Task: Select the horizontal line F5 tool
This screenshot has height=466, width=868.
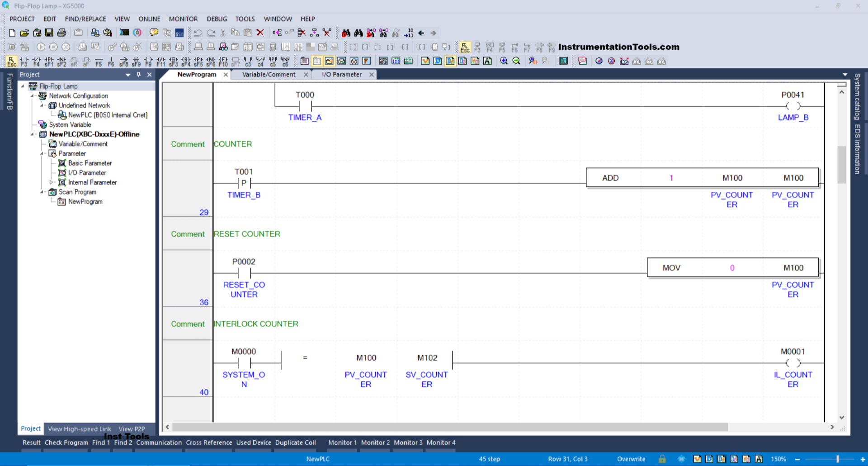Action: pyautogui.click(x=99, y=61)
